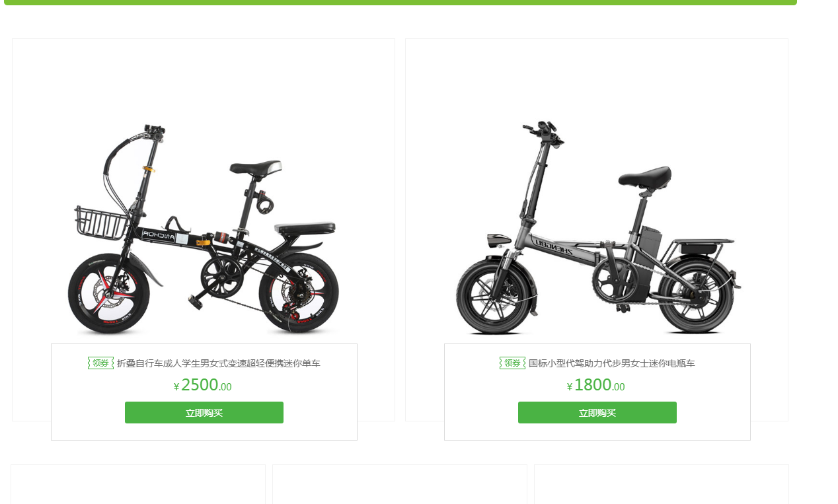
Task: Click the green banner bar at top
Action: click(x=400, y=3)
